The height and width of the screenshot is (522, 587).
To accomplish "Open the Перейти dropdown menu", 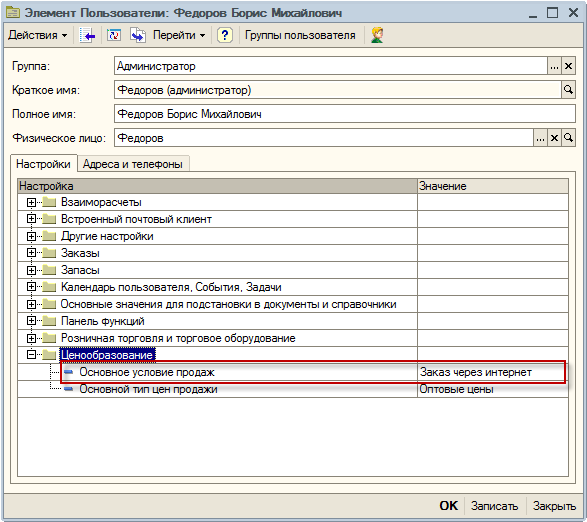I will click(179, 36).
